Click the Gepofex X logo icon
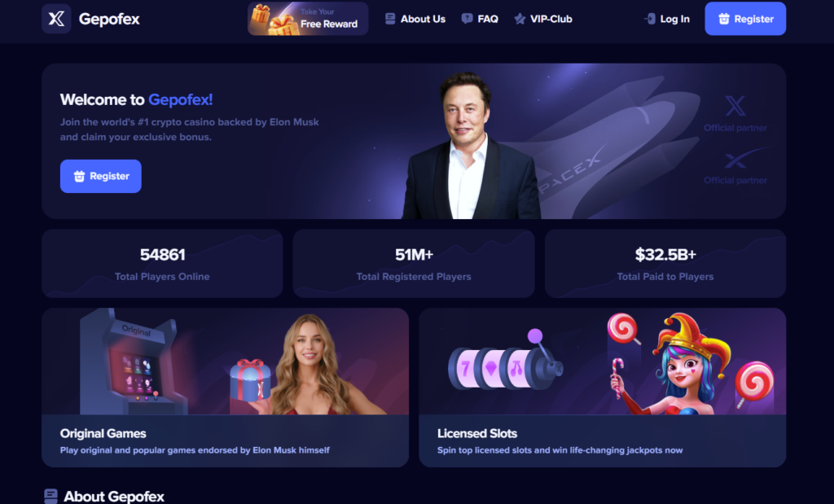 (56, 19)
